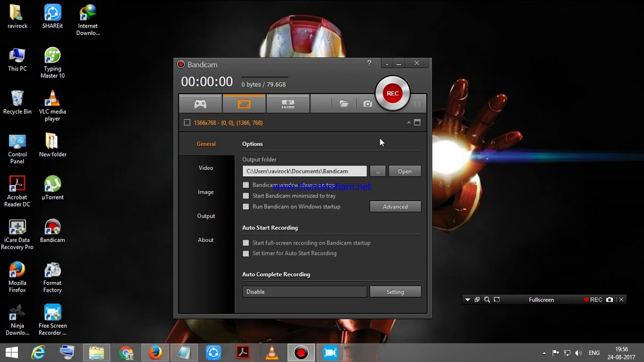
Task: Open network status in system tray
Action: coord(567,353)
